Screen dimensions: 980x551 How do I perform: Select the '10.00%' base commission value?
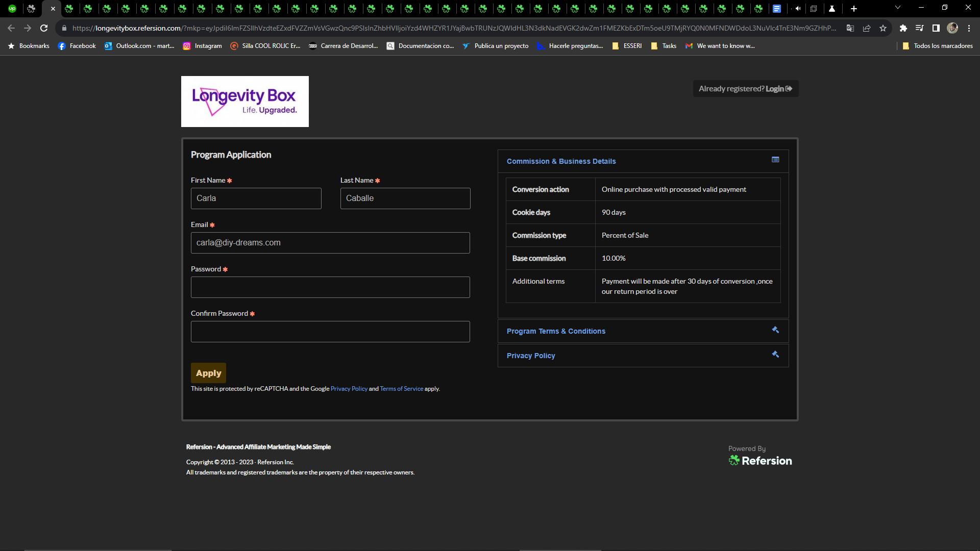point(614,258)
